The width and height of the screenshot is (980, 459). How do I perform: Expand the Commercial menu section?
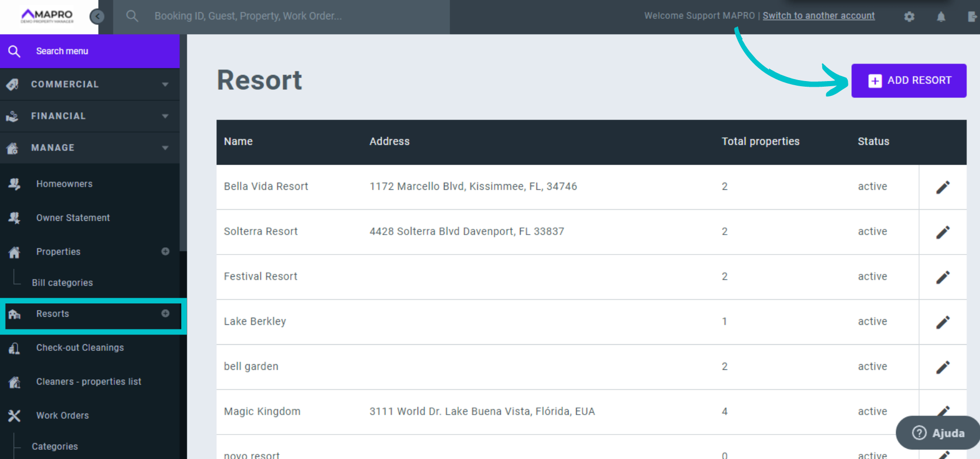90,84
